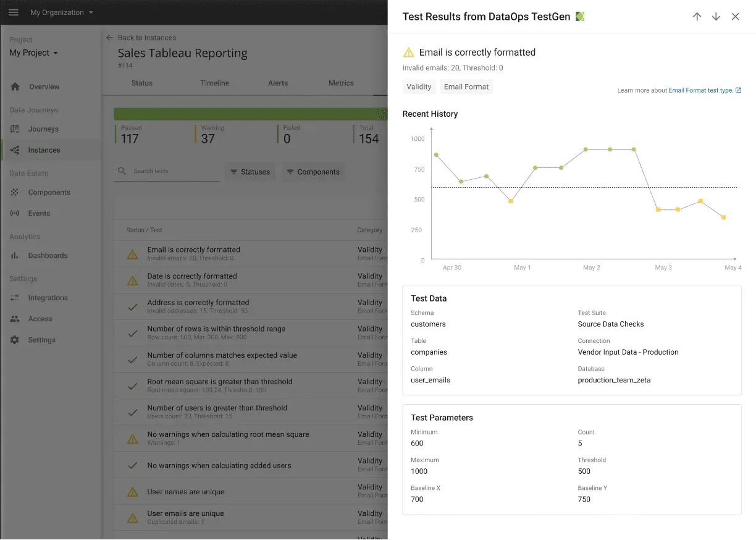The image size is (756, 540).
Task: Click the last yellow point on history chart
Action: click(723, 217)
